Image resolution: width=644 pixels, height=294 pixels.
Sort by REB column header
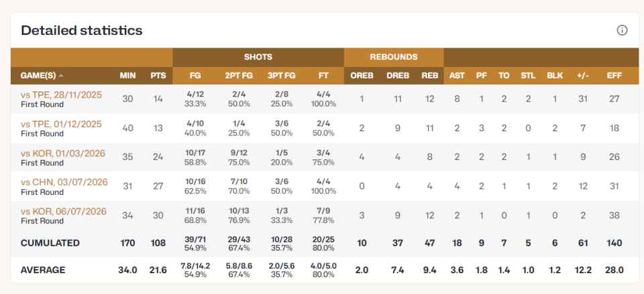coord(429,76)
